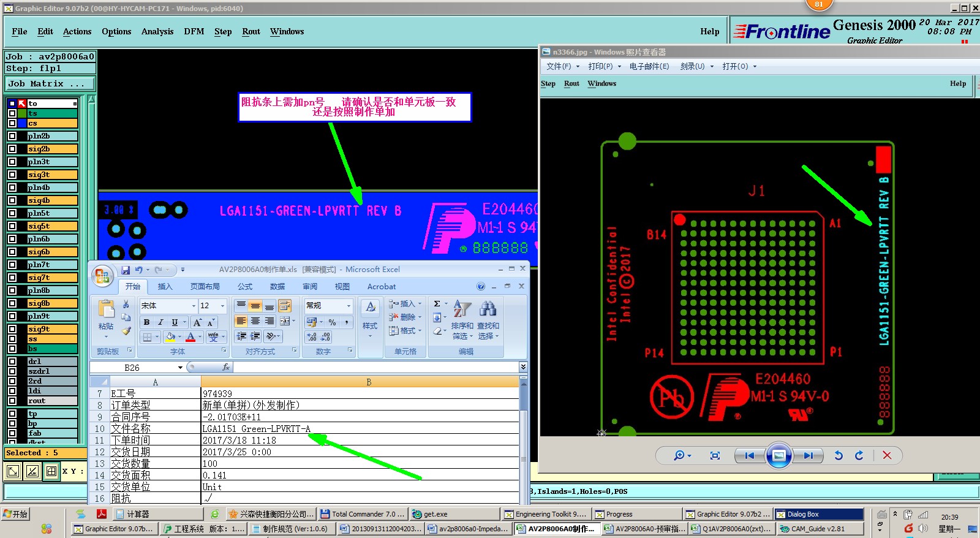Viewport: 980px width, 538px height.
Task: Open the font name dropdown 宋体
Action: click(194, 306)
